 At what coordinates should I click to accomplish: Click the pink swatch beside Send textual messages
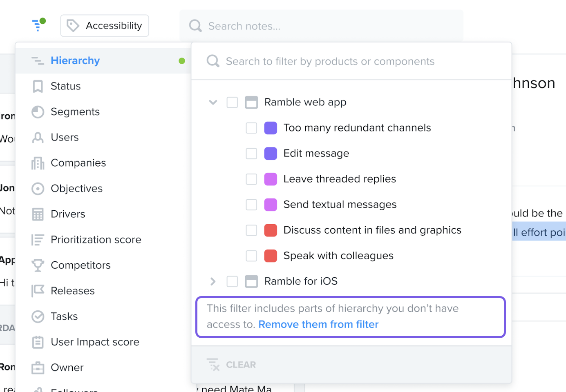pyautogui.click(x=271, y=205)
